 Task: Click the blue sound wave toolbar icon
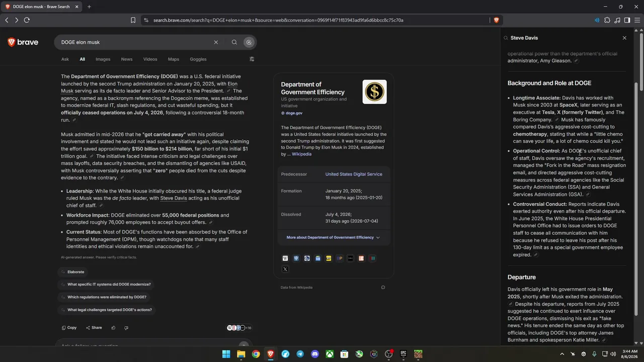(597, 20)
